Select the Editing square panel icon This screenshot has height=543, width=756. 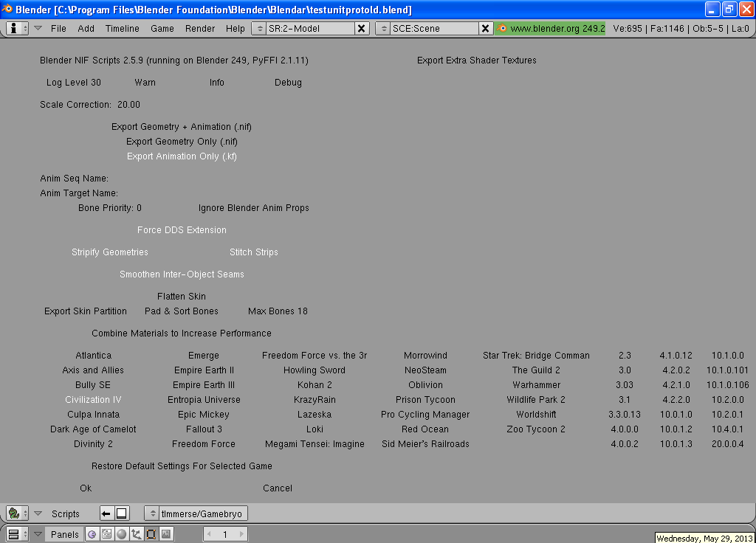[151, 534]
